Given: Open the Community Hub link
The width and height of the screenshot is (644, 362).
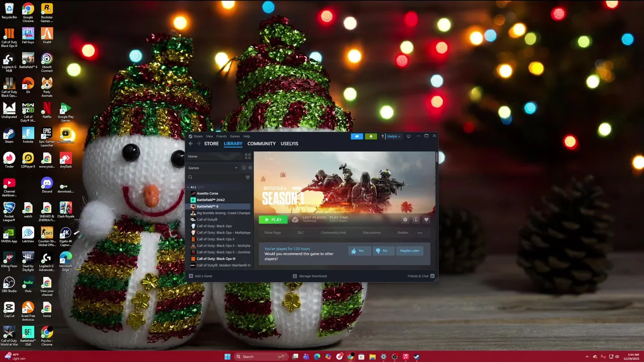Looking at the screenshot, I should coord(333,233).
